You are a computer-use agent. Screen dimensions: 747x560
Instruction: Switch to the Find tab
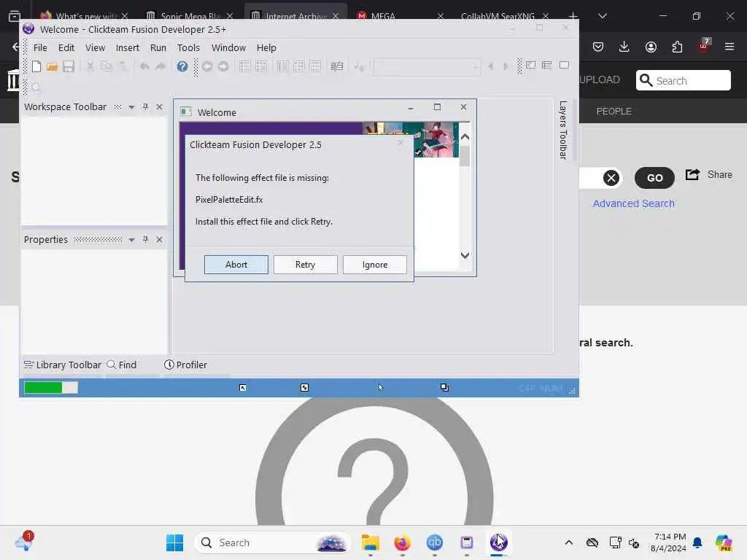point(122,365)
